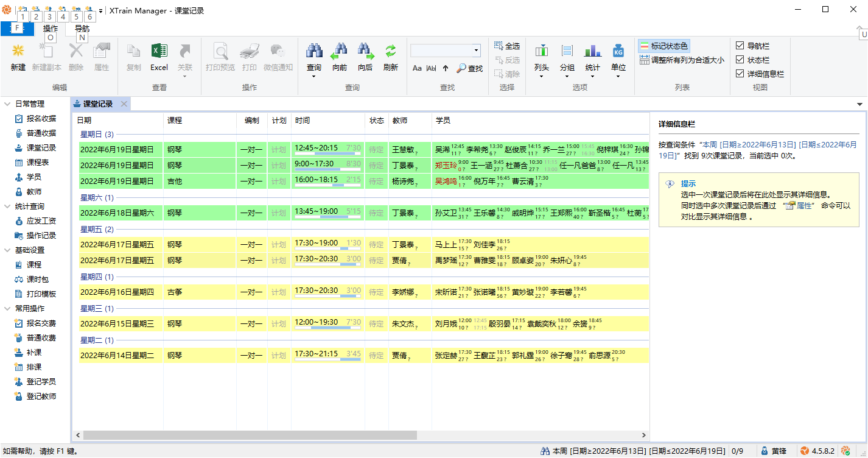The height and width of the screenshot is (458, 868).
Task: Open Excel export icon
Action: point(159,51)
